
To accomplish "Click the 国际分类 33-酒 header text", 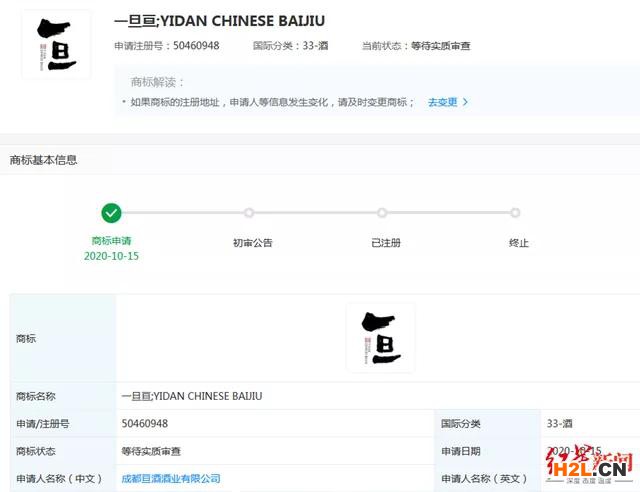I will 291,46.
